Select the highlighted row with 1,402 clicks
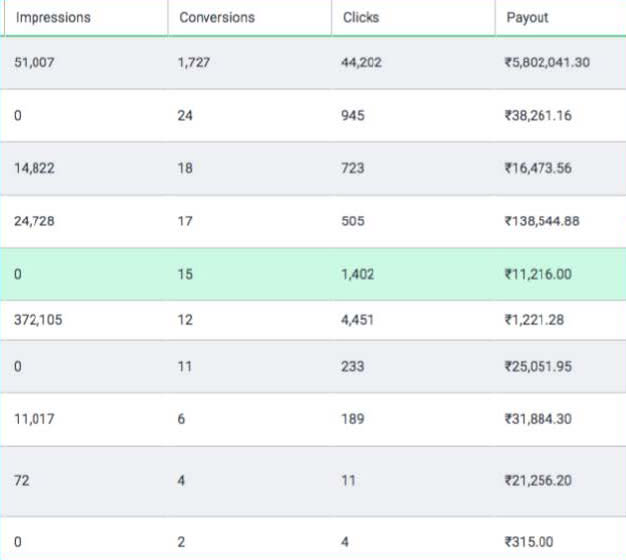Image resolution: width=626 pixels, height=560 pixels. [x=313, y=274]
